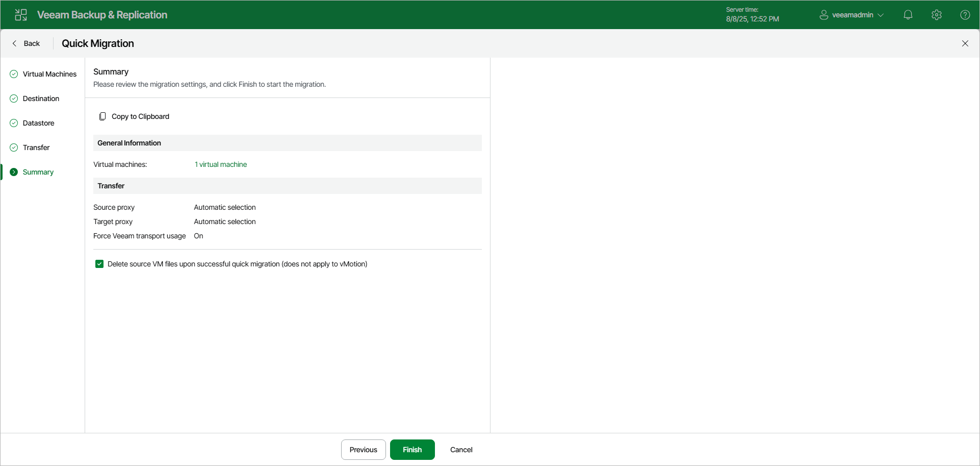Click Source proxy Automatic selection value
The height and width of the screenshot is (466, 980).
click(225, 207)
